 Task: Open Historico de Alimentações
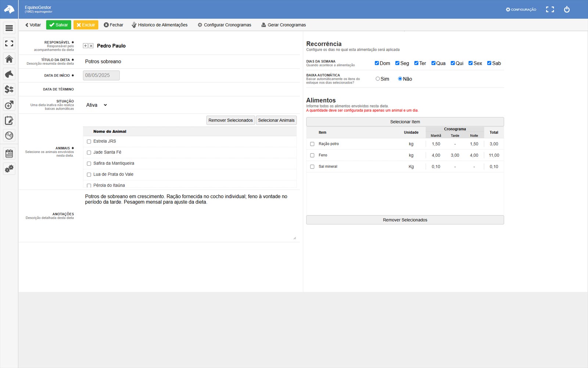coord(159,25)
